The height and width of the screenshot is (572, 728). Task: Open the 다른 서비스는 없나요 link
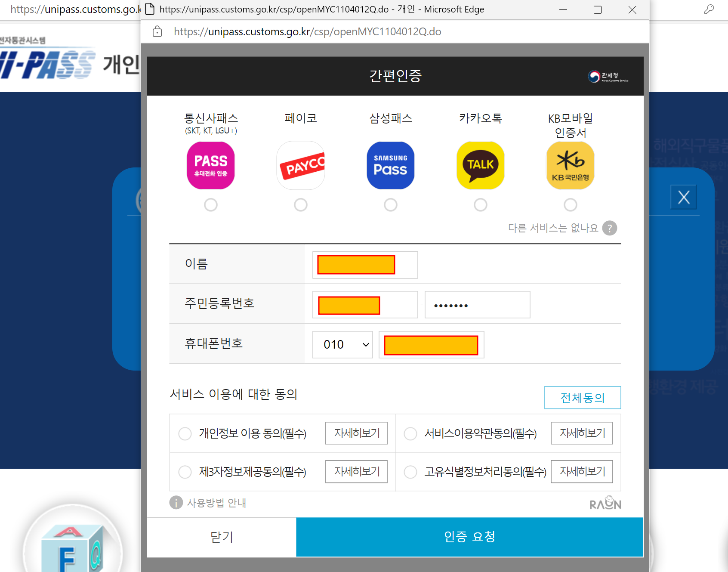coord(553,228)
